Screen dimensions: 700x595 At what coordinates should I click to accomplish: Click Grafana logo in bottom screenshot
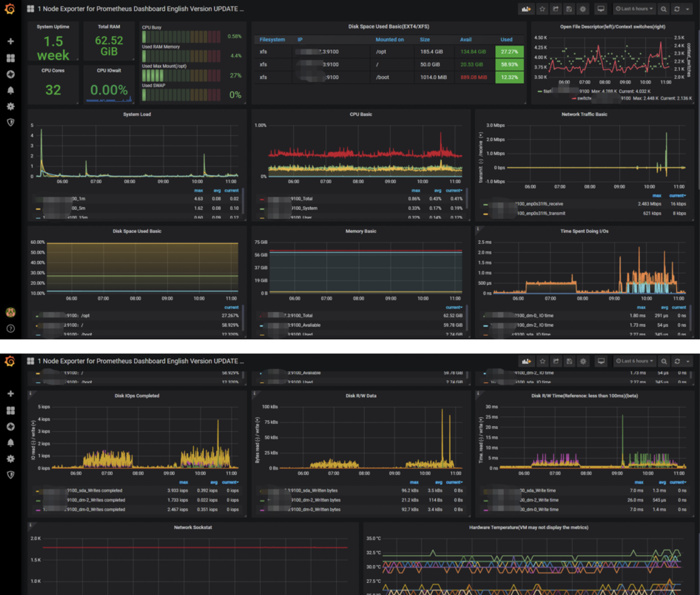[10, 361]
